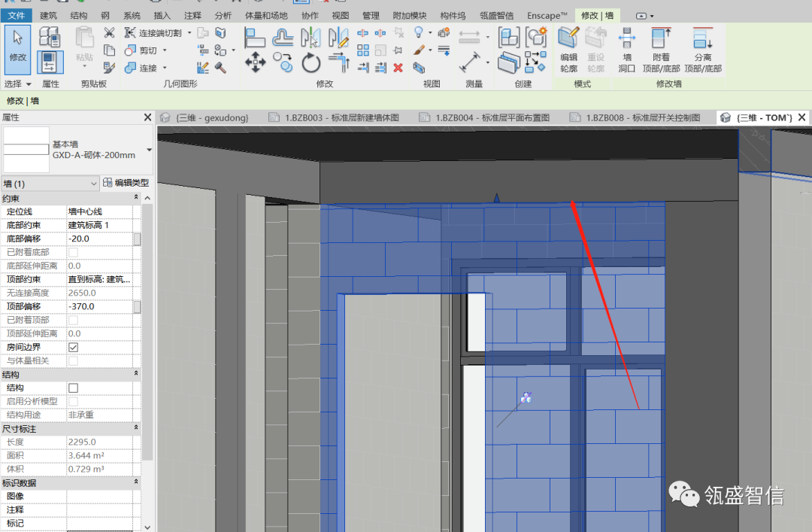
Task: Click the 底部偏移 value field
Action: point(99,239)
